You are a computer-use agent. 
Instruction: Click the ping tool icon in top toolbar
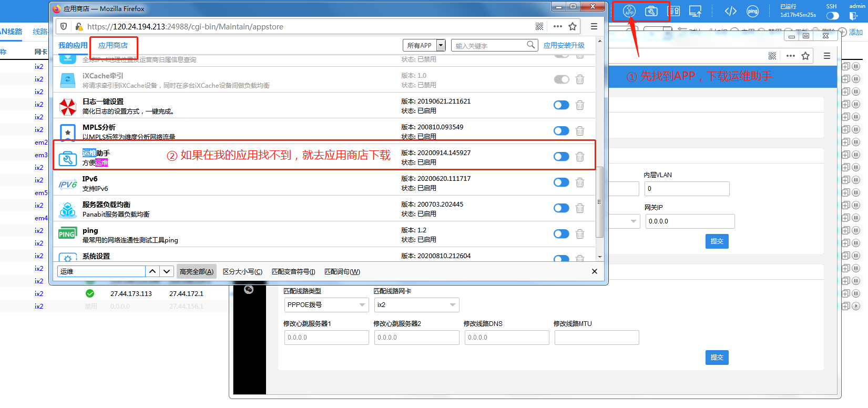coord(752,12)
